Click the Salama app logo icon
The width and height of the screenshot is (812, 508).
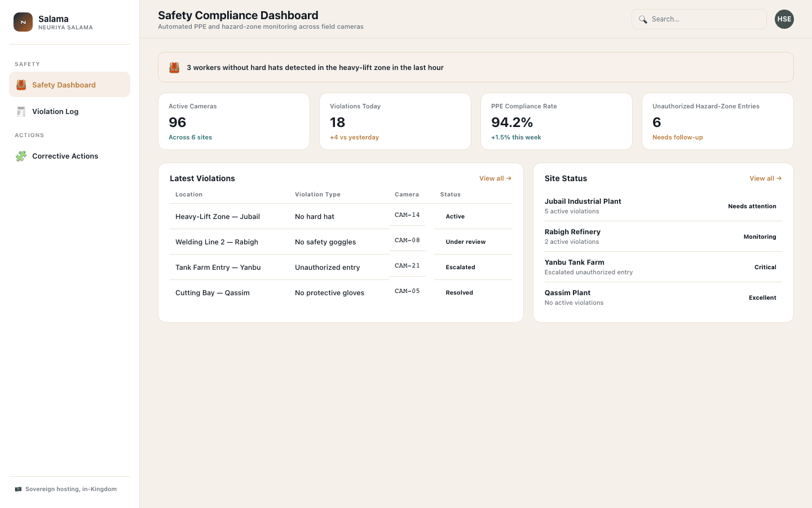click(x=23, y=22)
